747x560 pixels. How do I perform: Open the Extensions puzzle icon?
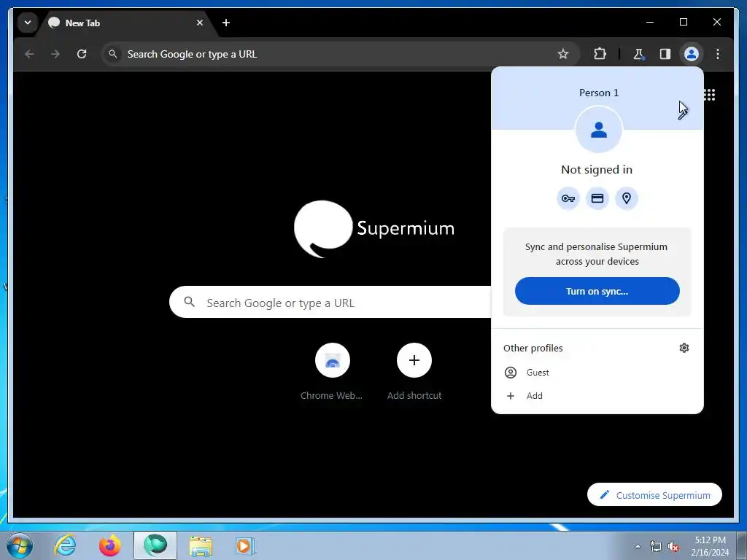[600, 54]
